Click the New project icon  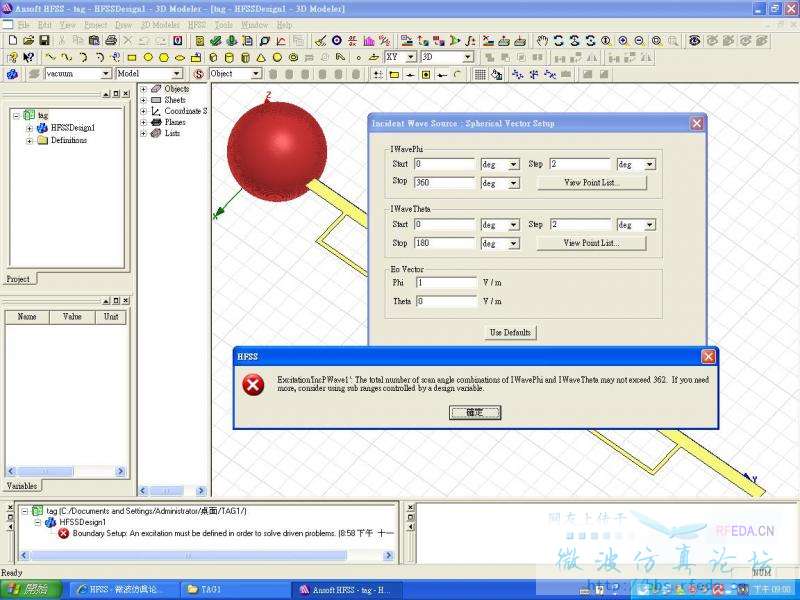[13, 41]
